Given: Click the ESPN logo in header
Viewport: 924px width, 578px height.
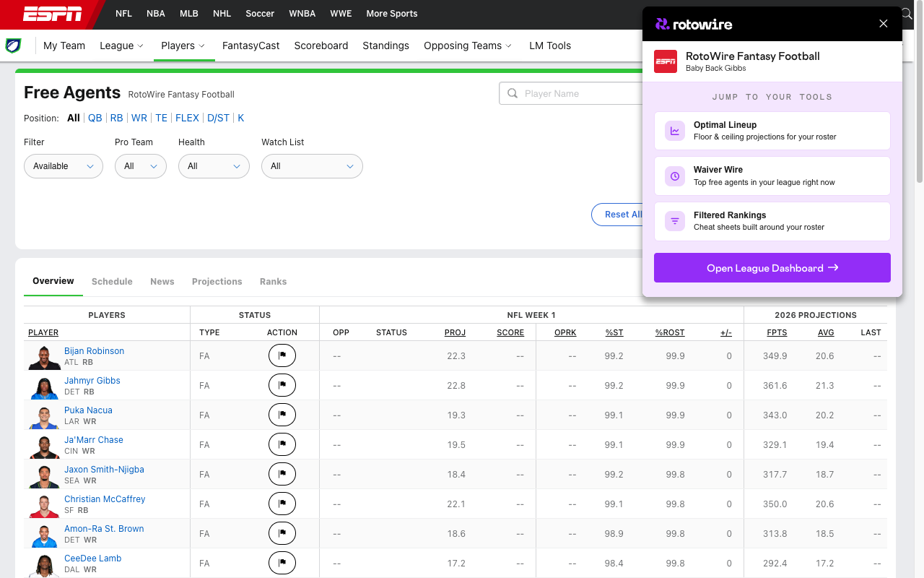Looking at the screenshot, I should point(52,14).
